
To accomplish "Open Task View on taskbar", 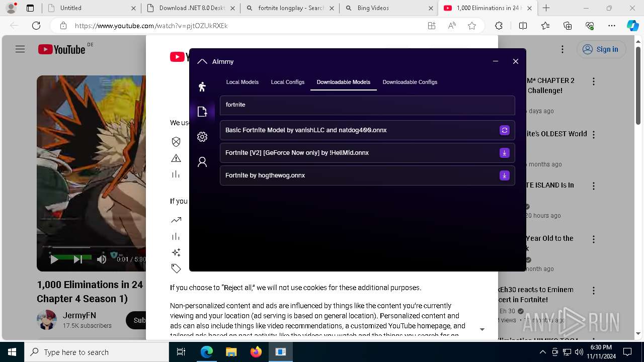I will click(x=182, y=352).
